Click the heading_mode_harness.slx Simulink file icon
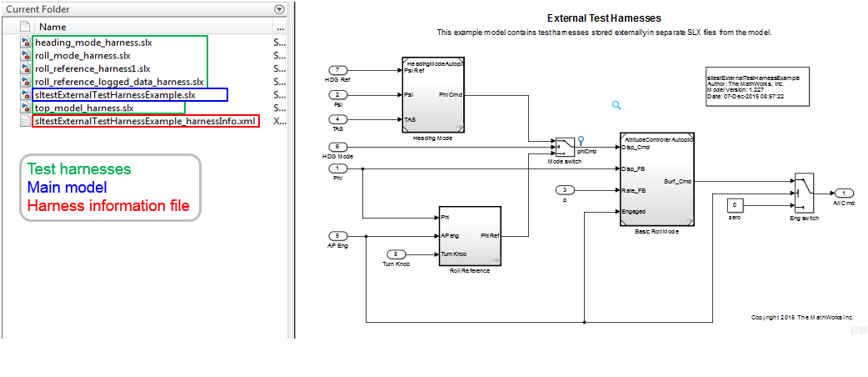 point(25,43)
